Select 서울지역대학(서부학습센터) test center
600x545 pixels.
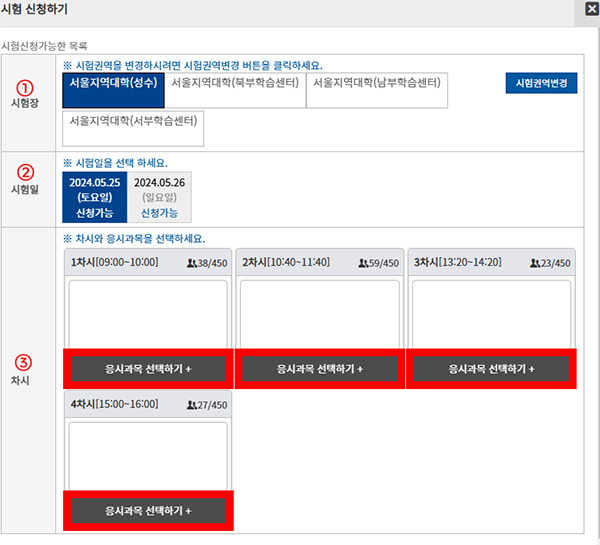(x=133, y=129)
